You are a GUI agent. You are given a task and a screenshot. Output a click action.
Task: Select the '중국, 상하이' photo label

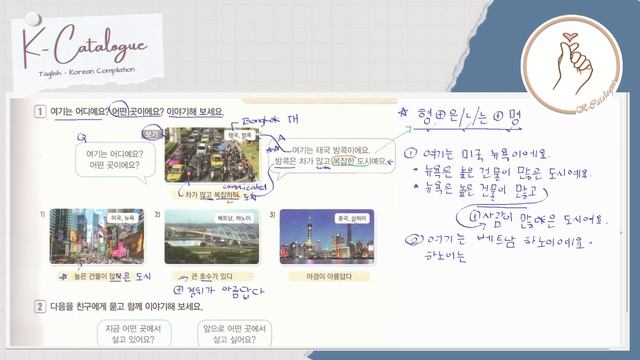click(x=352, y=218)
